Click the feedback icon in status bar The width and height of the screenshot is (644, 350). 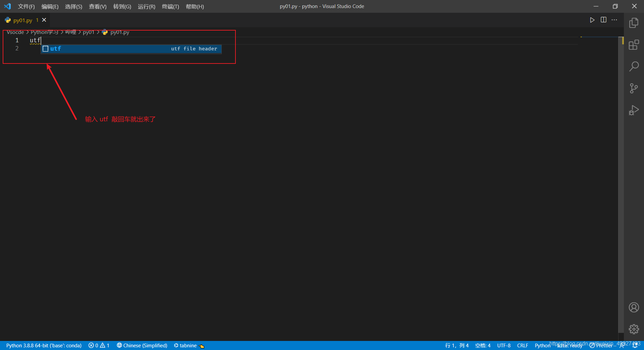pyautogui.click(x=622, y=346)
